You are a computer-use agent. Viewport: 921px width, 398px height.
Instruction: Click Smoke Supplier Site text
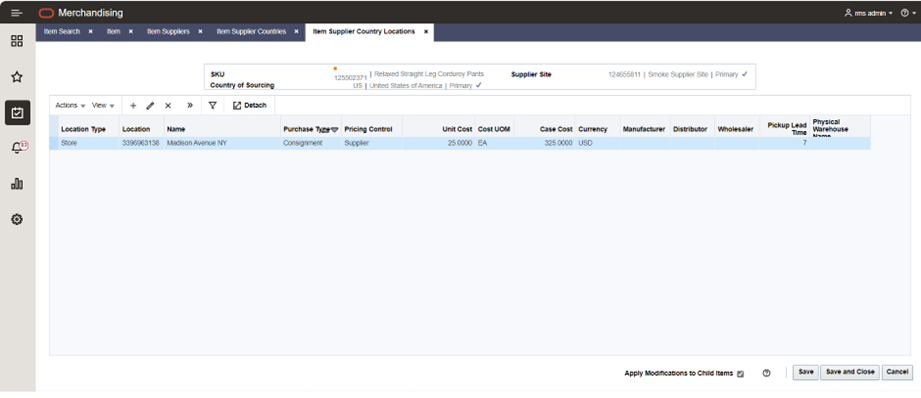point(678,75)
